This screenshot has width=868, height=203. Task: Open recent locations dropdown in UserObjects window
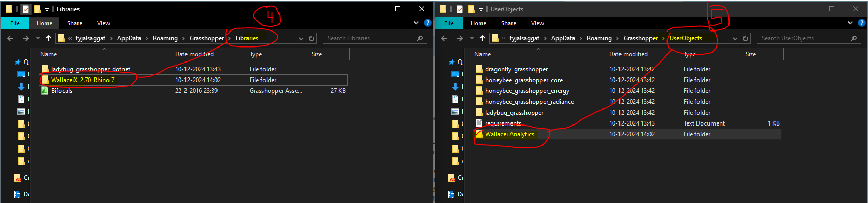pos(472,38)
